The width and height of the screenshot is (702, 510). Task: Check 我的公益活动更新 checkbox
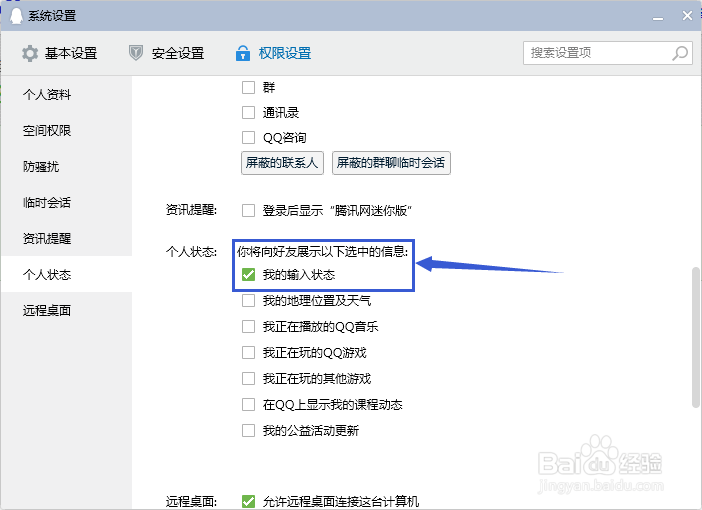click(248, 430)
